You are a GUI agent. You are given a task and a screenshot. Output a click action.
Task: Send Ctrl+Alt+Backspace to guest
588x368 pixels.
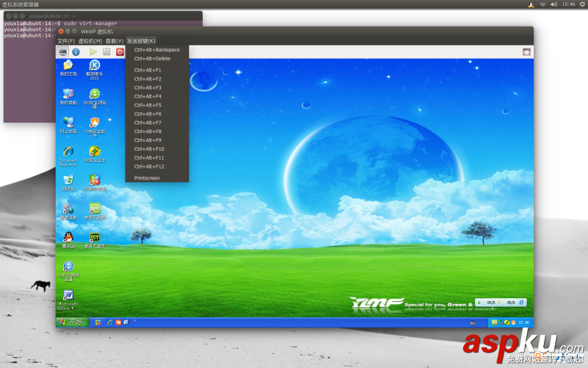(x=157, y=49)
